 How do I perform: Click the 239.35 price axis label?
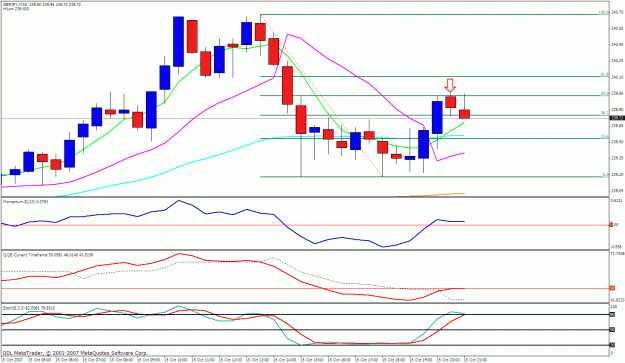click(617, 158)
